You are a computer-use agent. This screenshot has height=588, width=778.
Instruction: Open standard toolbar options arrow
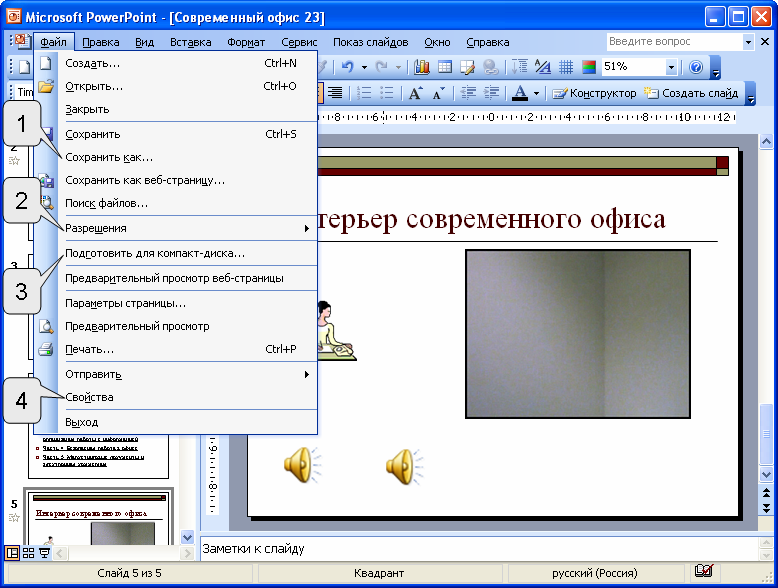click(715, 68)
